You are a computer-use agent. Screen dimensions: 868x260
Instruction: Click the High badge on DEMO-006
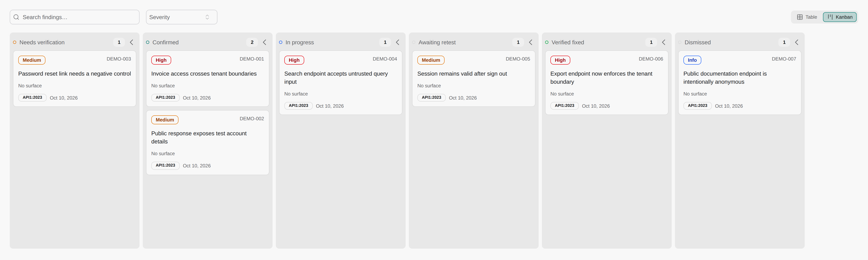click(x=560, y=60)
